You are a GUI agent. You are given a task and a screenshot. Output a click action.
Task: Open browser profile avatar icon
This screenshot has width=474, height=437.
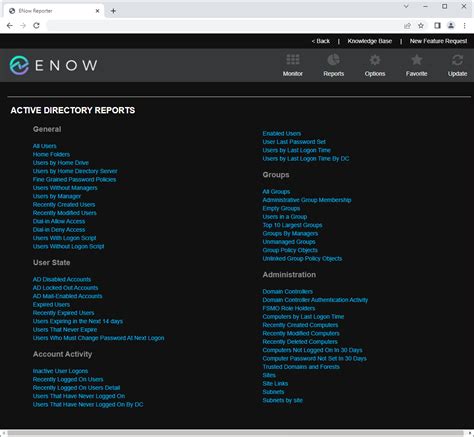coord(451,26)
